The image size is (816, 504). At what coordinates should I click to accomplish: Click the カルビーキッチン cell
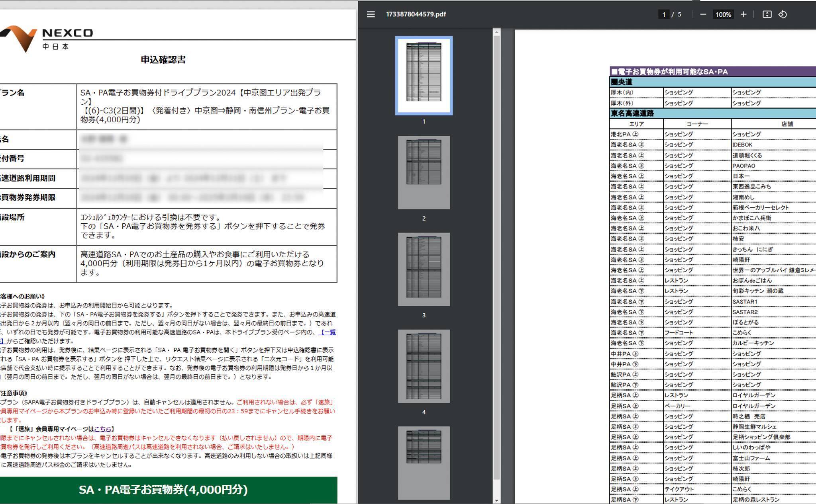coord(774,343)
